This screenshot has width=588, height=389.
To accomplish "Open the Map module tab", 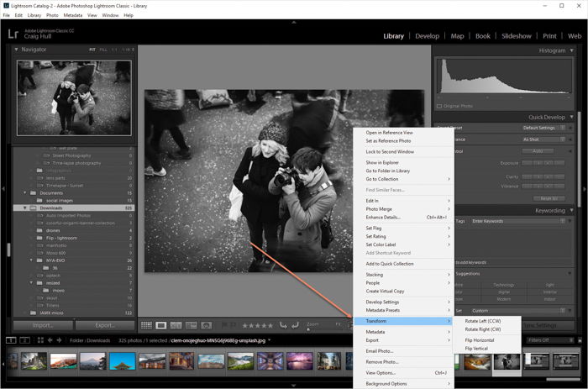I will click(x=457, y=36).
